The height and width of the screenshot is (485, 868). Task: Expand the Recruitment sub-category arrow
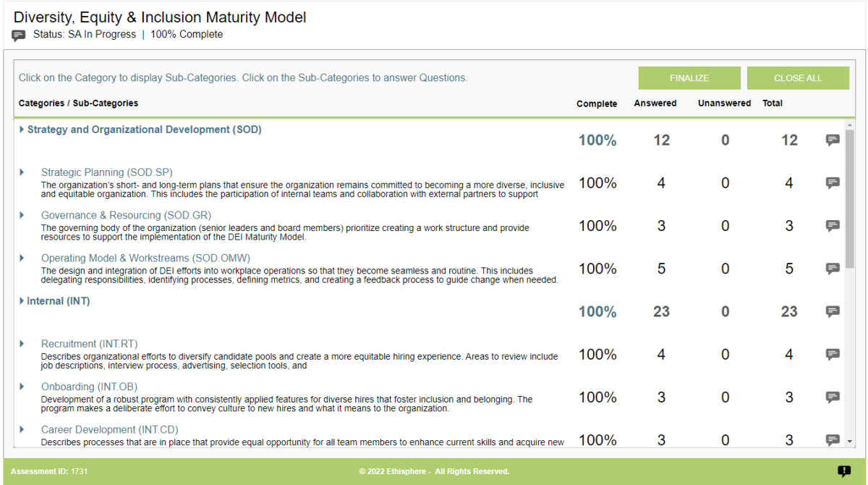[x=22, y=344]
